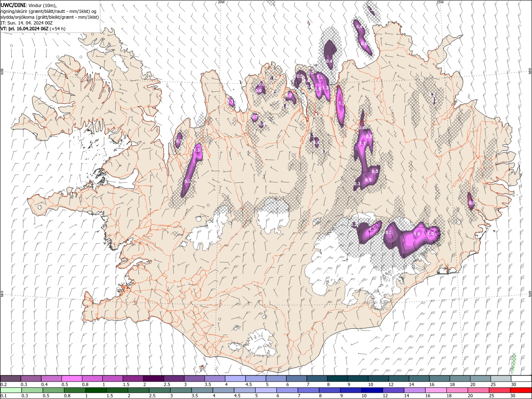Pick the lilac lower-row swatch at 14
The image size is (532, 399).
click(414, 390)
